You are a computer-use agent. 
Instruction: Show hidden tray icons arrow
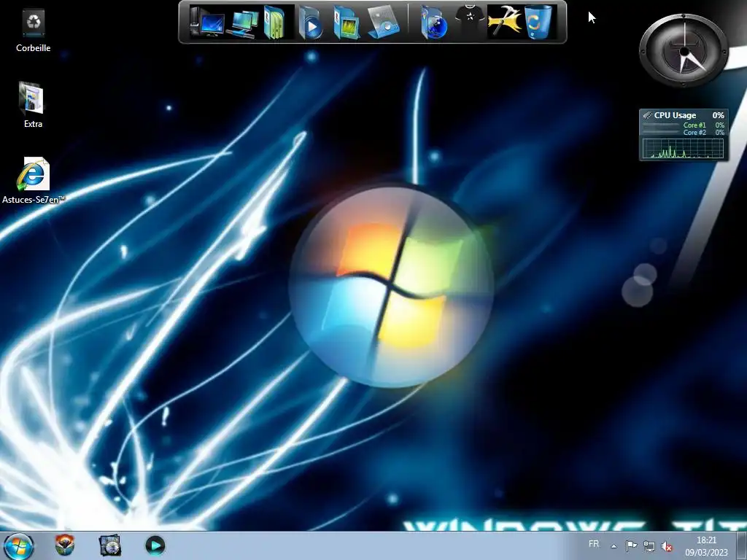(614, 546)
